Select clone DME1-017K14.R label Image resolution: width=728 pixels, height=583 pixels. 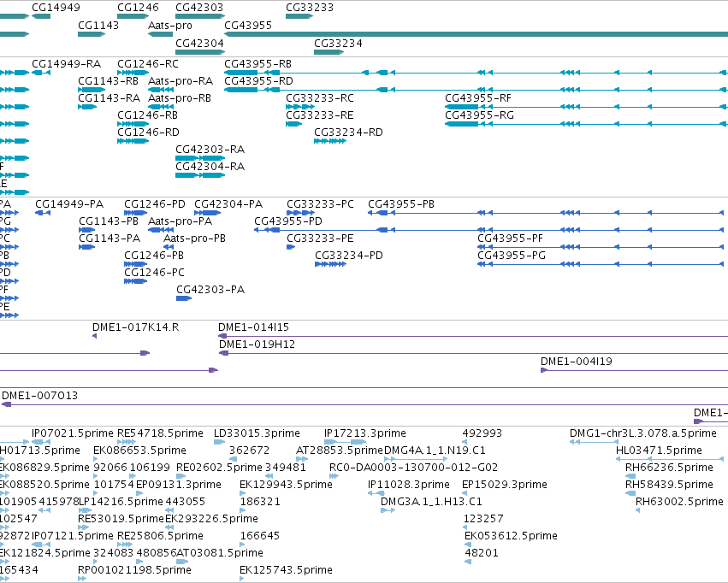(135, 327)
